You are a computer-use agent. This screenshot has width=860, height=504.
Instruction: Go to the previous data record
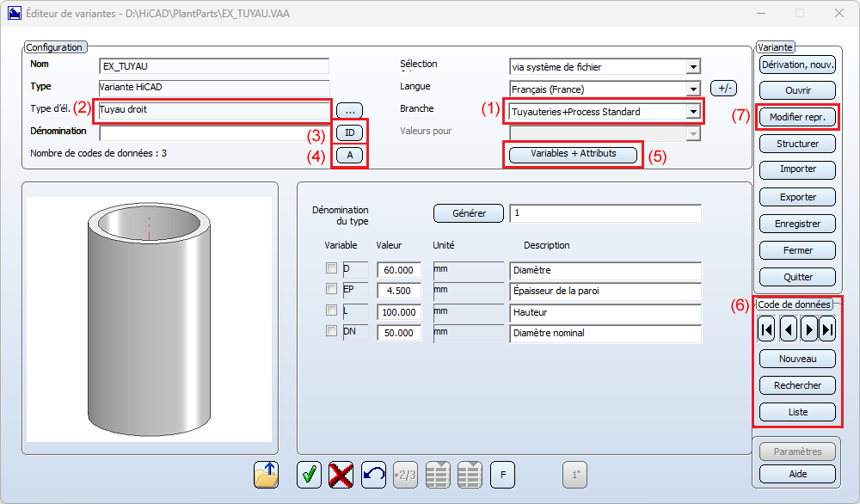788,329
